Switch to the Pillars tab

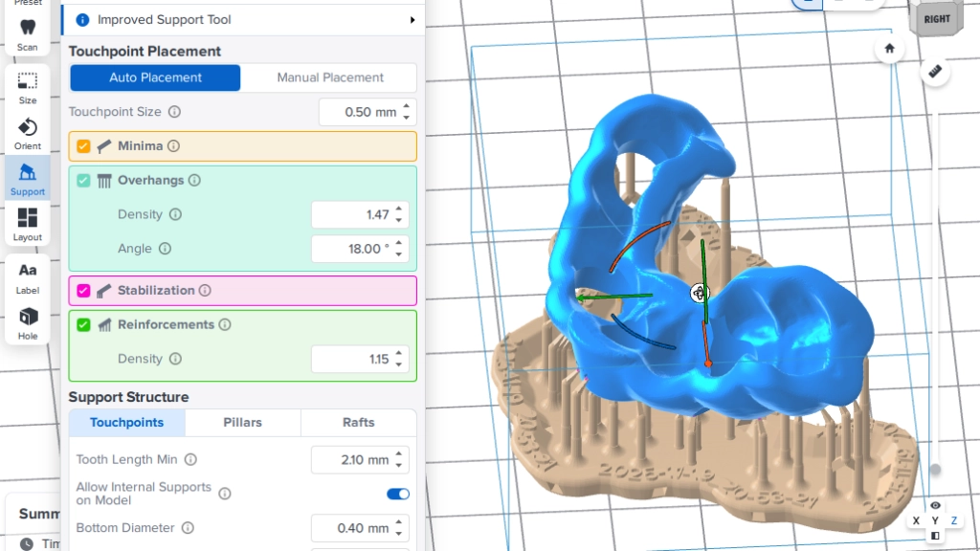[242, 423]
